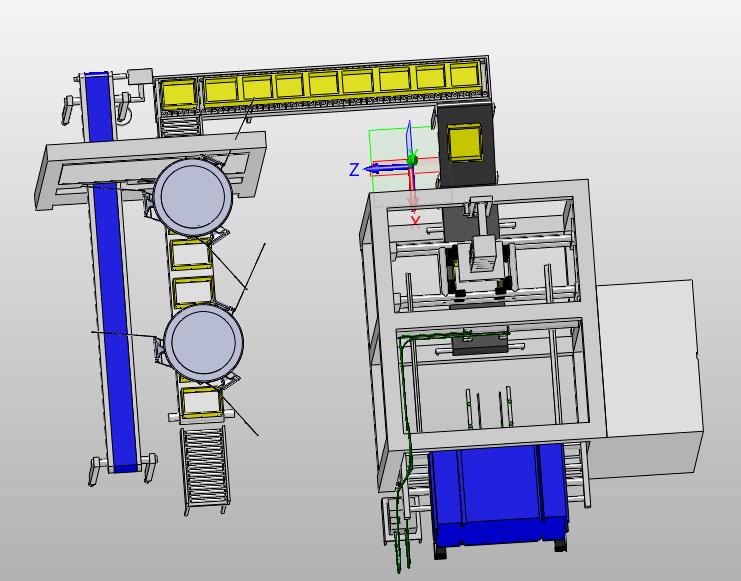Click the green origin sphere of the manipulator

tap(413, 159)
